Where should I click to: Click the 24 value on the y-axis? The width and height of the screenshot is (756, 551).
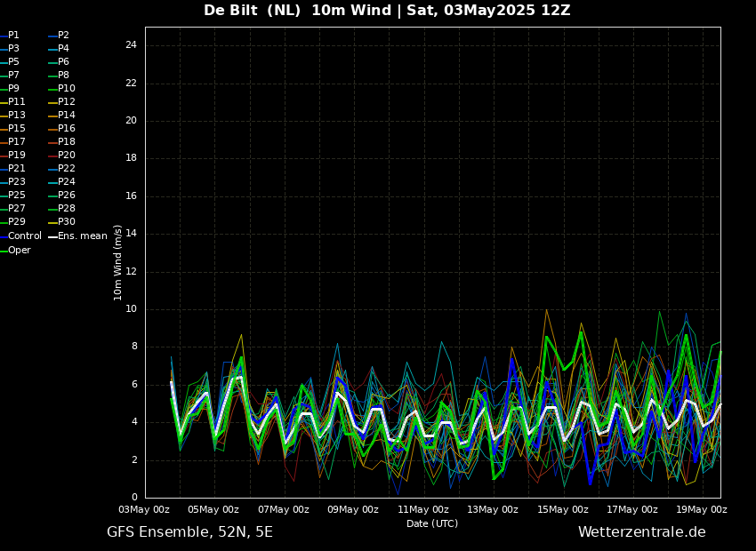[131, 45]
